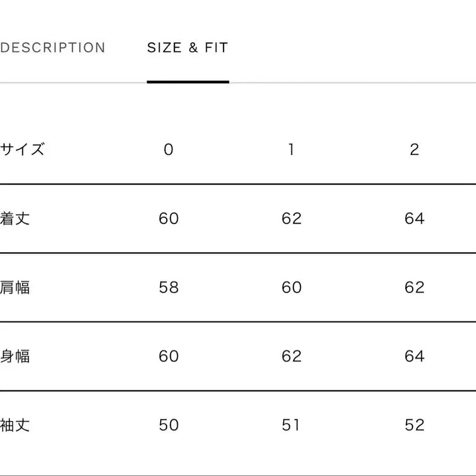Click the size 1 column header
The width and height of the screenshot is (476, 476).
291,150
